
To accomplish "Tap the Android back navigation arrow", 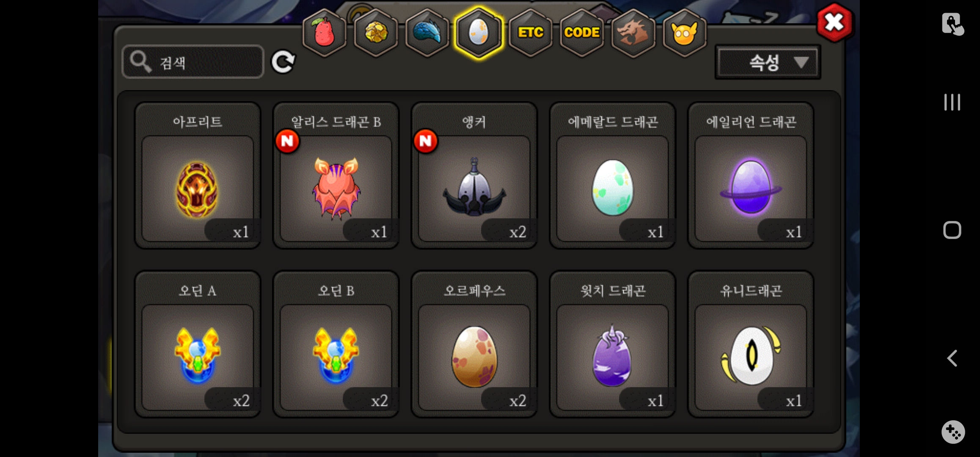I will pos(952,358).
